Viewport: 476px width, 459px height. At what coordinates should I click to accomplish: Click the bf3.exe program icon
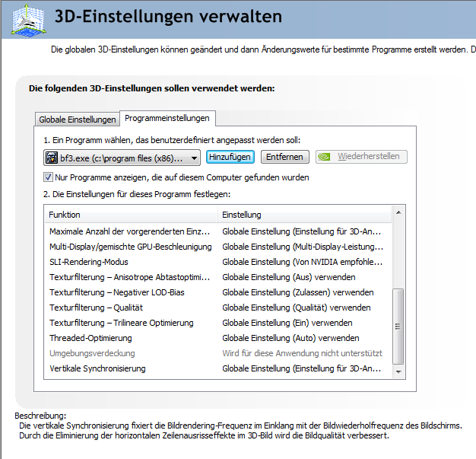[x=52, y=158]
